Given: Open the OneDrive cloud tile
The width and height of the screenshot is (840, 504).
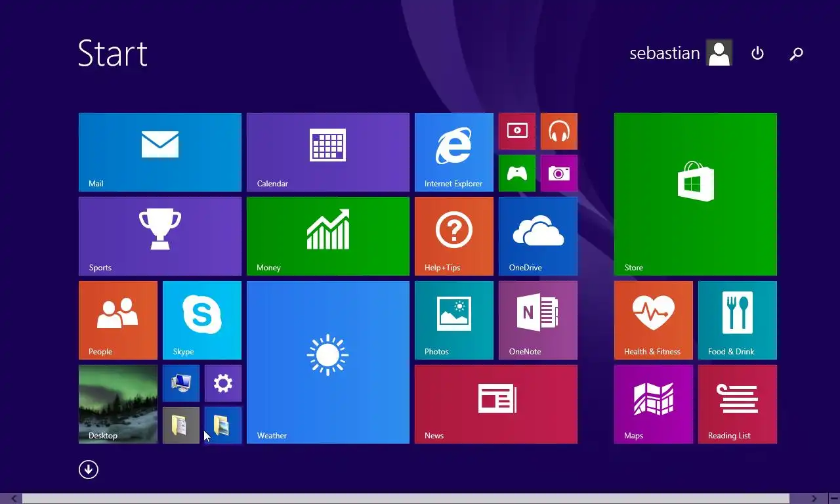Looking at the screenshot, I should [x=538, y=236].
